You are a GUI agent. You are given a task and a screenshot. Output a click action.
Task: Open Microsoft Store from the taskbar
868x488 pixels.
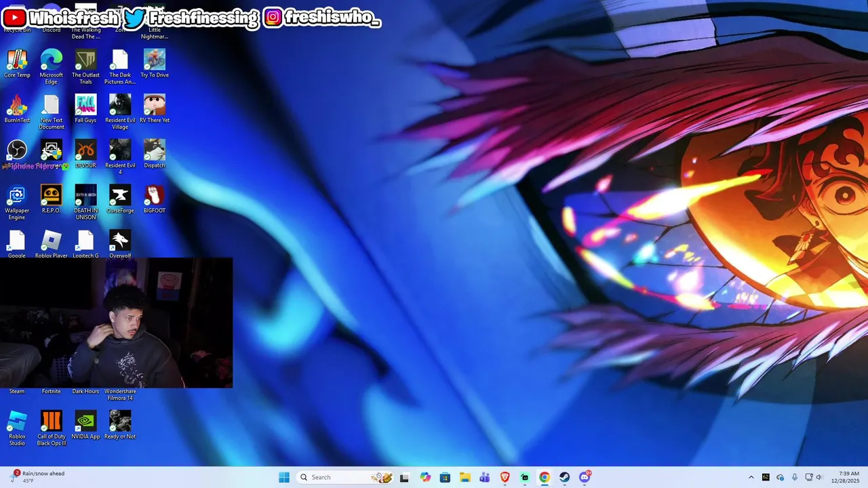445,477
